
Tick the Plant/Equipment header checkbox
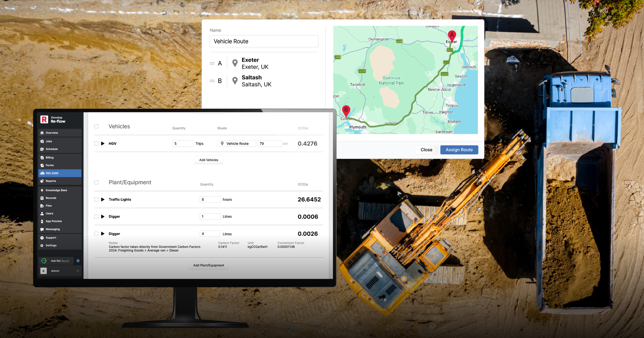(97, 183)
